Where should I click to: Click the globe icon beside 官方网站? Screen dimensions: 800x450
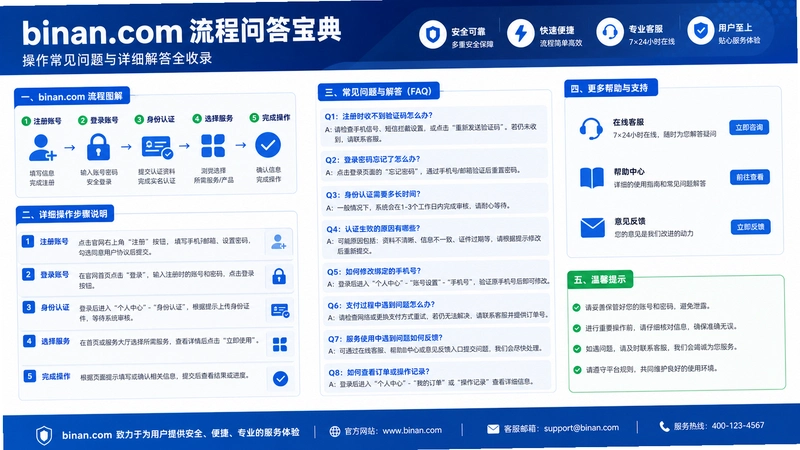[x=335, y=432]
